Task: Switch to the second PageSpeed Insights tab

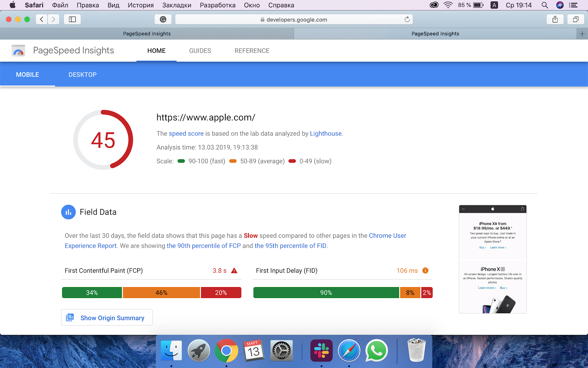Action: (435, 33)
